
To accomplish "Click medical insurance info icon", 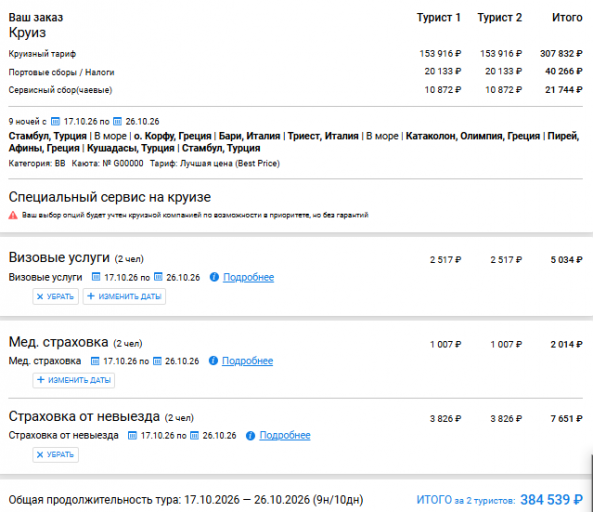I will (213, 361).
